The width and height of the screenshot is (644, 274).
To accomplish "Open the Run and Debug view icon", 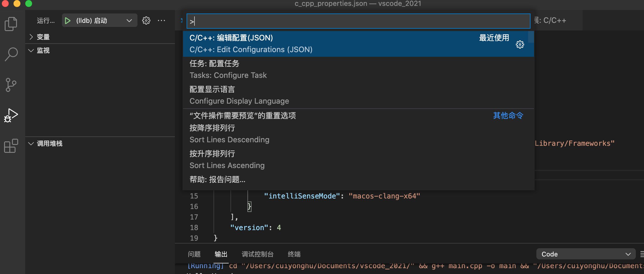I will coord(11,115).
